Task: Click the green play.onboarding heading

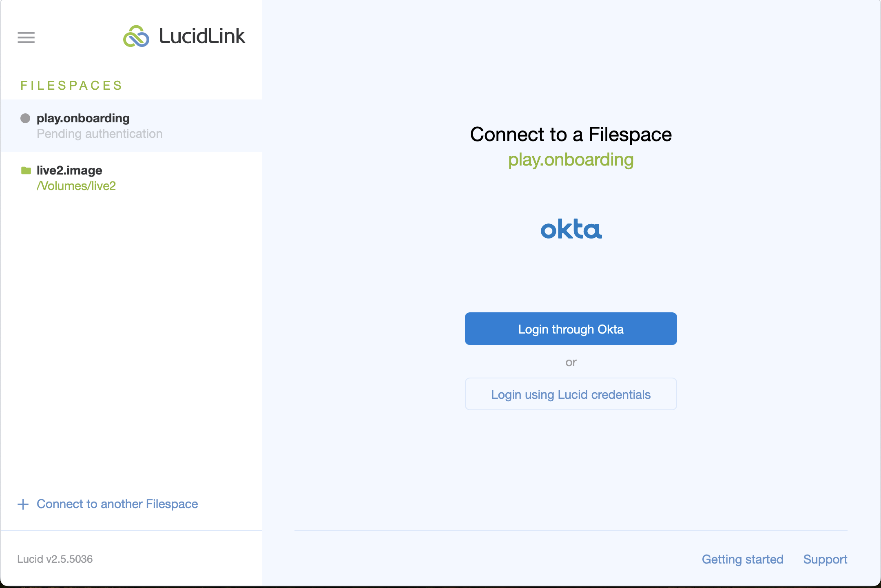Action: tap(571, 160)
